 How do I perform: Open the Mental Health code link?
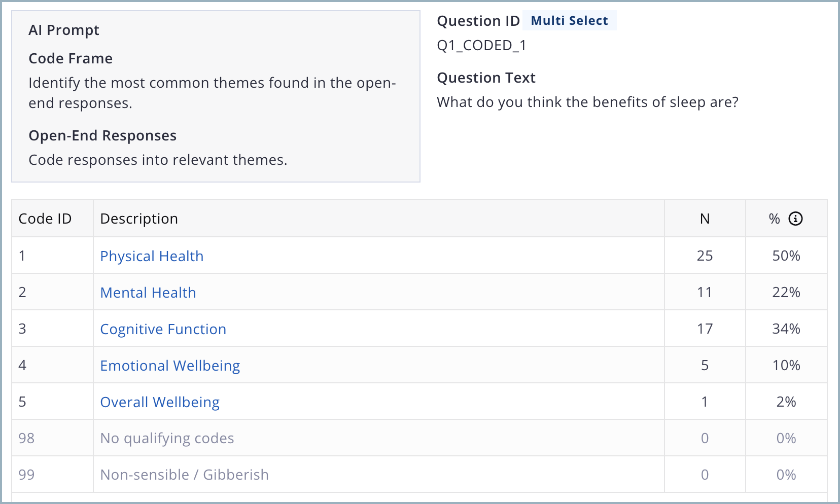[x=148, y=293]
